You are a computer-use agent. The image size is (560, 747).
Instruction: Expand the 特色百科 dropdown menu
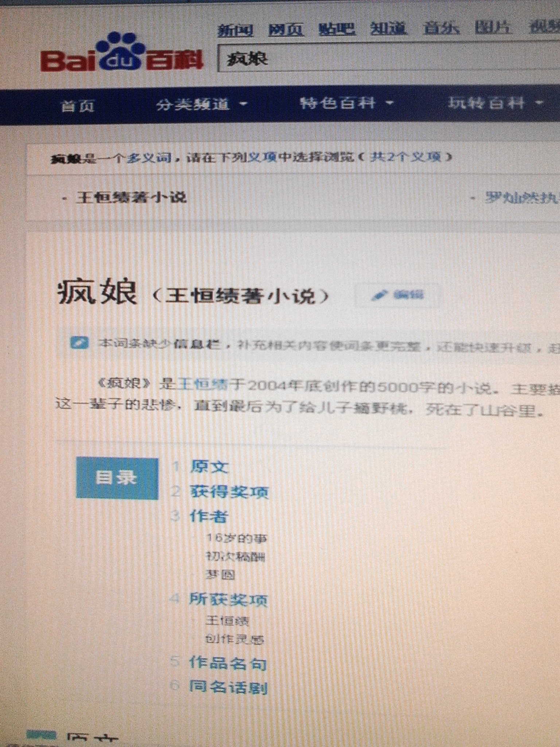click(x=346, y=104)
